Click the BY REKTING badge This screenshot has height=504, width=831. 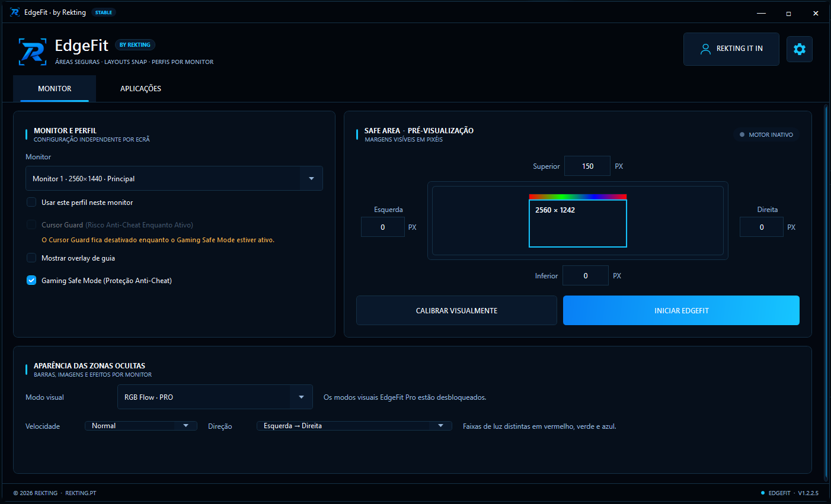135,45
